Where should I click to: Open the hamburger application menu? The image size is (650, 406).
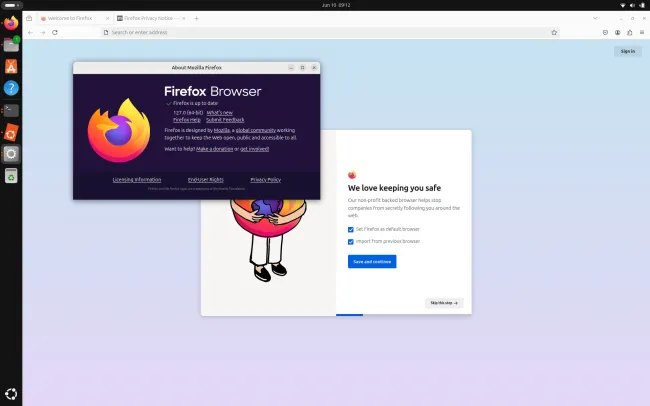[x=642, y=32]
